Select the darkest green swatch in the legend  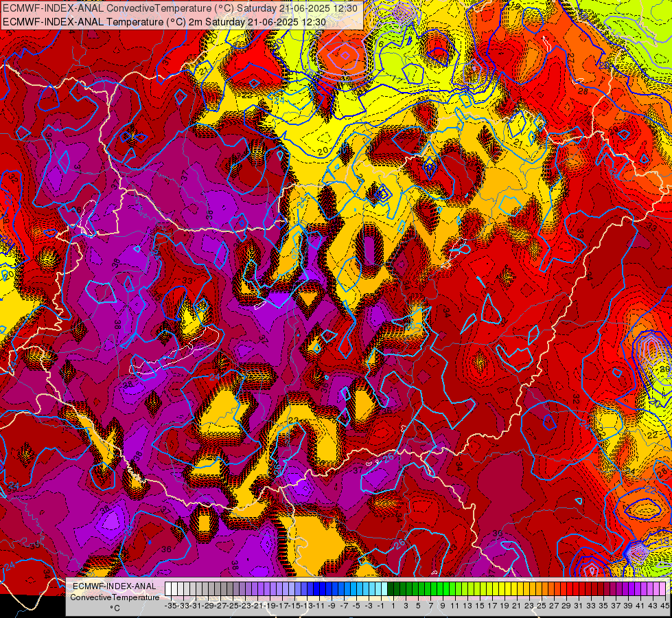click(x=391, y=589)
